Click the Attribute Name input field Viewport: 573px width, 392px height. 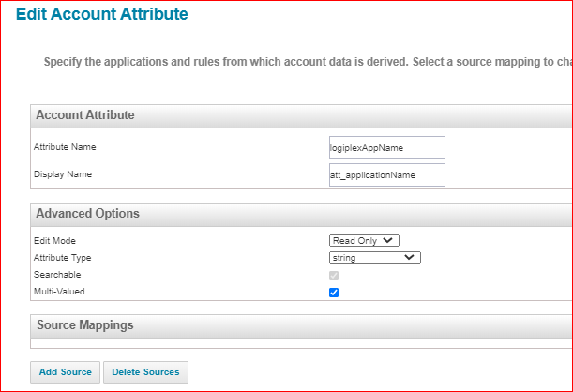[x=385, y=147]
